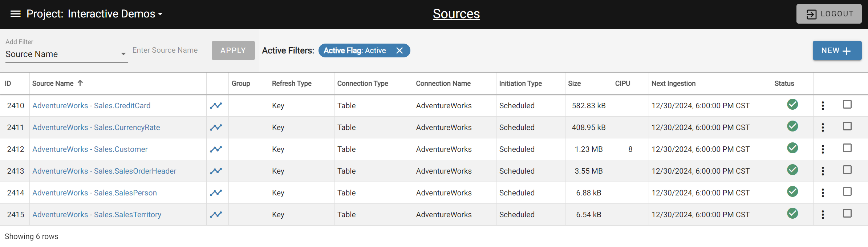Open three-dot menu for Sales.SalesOrderHeader row
Image resolution: width=868 pixels, height=247 pixels.
coord(823,171)
